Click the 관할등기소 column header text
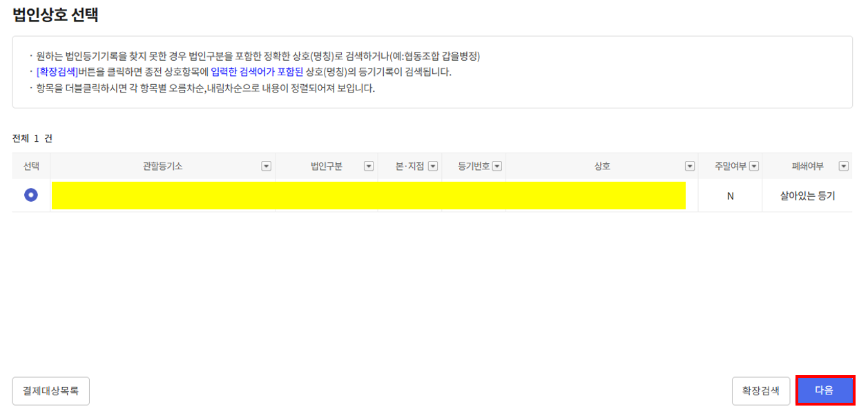This screenshot has width=868, height=418. click(x=162, y=167)
